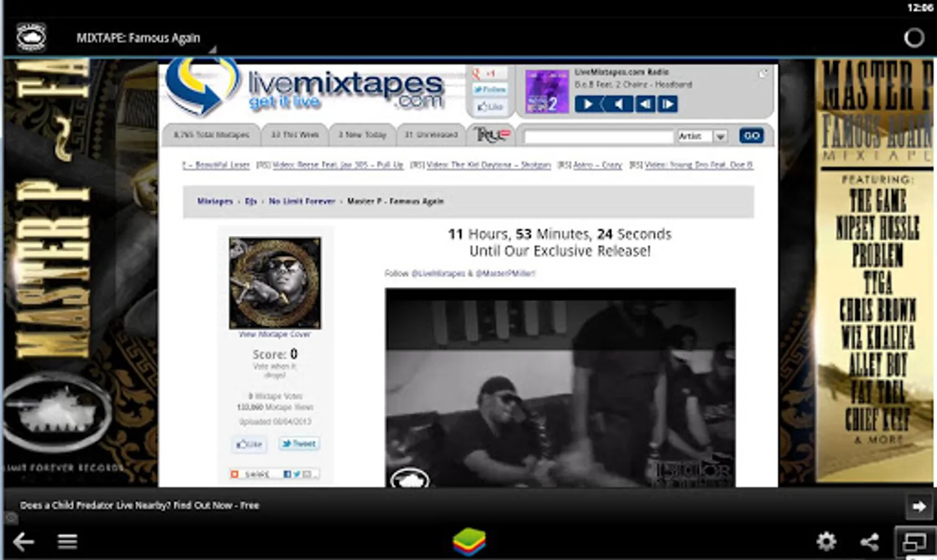937x560 pixels.
Task: Click the Mixtapes breadcrumb link
Action: (215, 201)
